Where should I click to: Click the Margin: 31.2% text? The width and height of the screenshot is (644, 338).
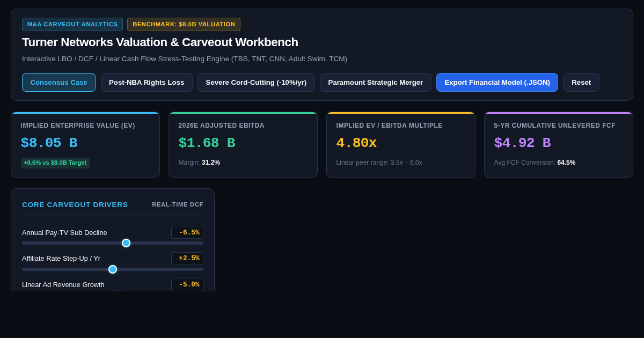(x=199, y=163)
